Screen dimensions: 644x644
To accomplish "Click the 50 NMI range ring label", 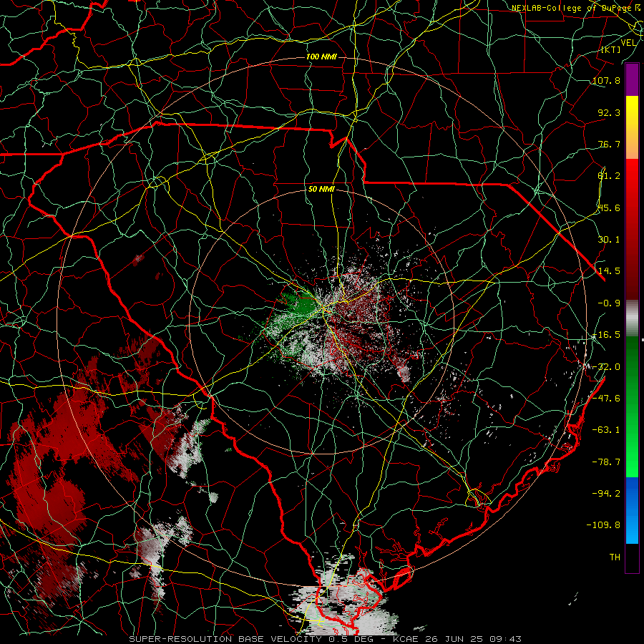I will click(x=321, y=189).
